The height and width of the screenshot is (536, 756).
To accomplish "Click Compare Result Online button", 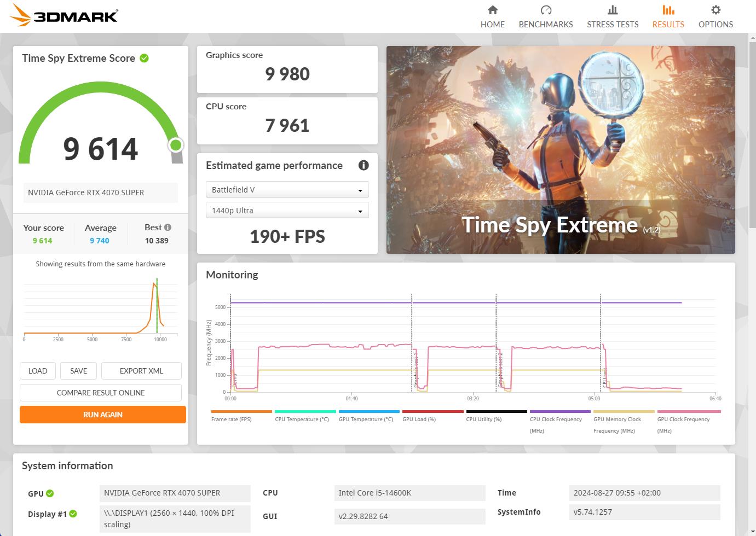I will click(x=101, y=393).
